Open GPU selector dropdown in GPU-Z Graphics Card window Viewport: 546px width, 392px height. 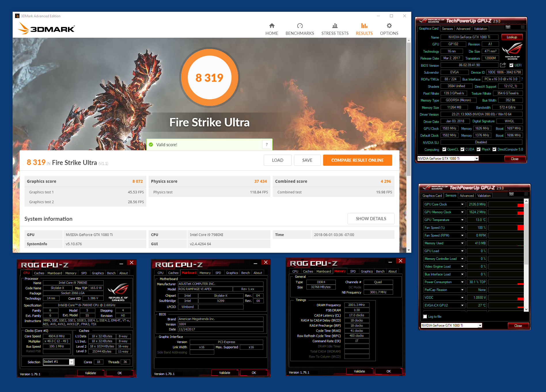477,159
